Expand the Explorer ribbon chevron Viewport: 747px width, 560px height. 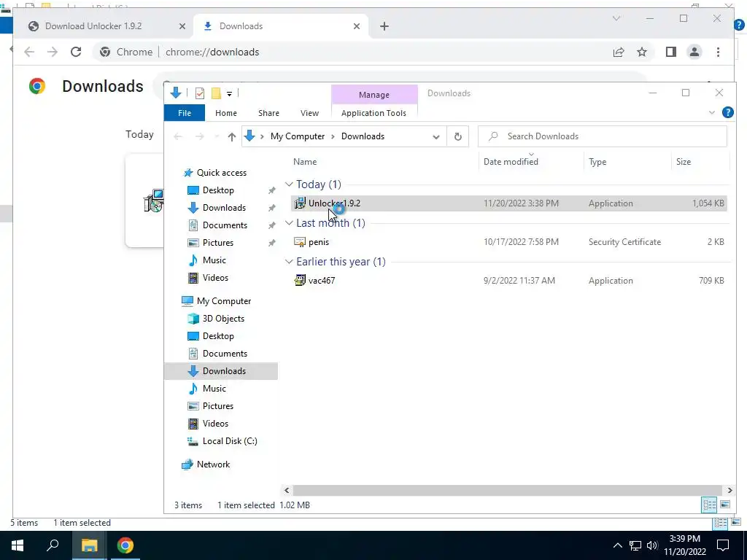pyautogui.click(x=712, y=113)
